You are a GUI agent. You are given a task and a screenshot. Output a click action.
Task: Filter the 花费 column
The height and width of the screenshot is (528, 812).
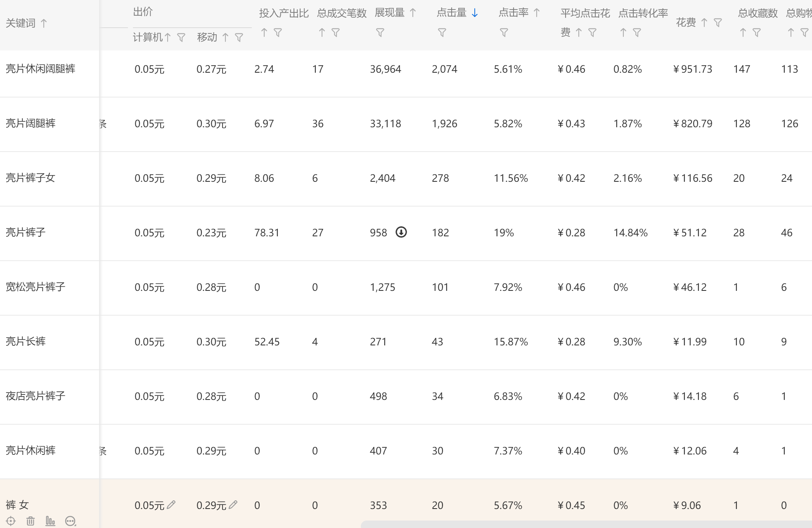point(718,22)
